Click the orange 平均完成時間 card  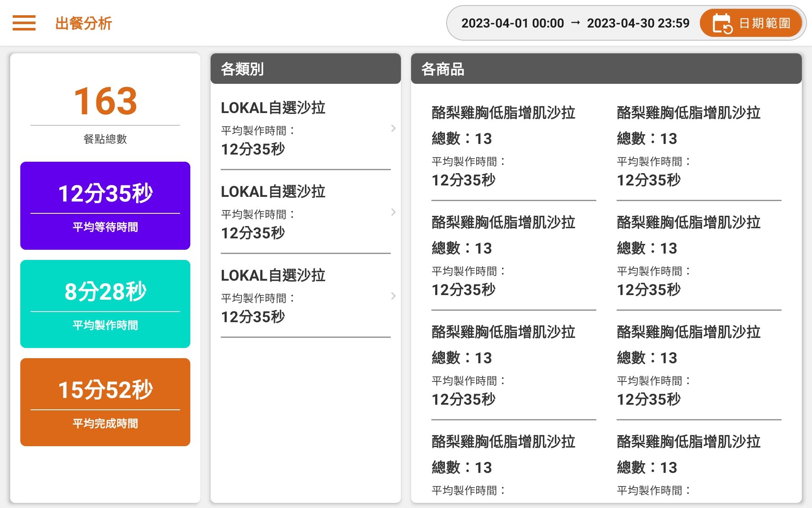pos(105,402)
